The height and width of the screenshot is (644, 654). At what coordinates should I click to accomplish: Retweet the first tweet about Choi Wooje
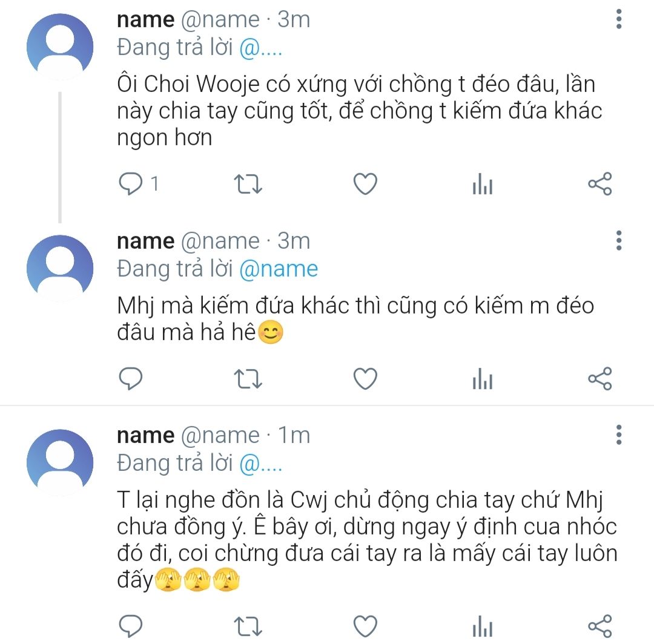(x=248, y=184)
